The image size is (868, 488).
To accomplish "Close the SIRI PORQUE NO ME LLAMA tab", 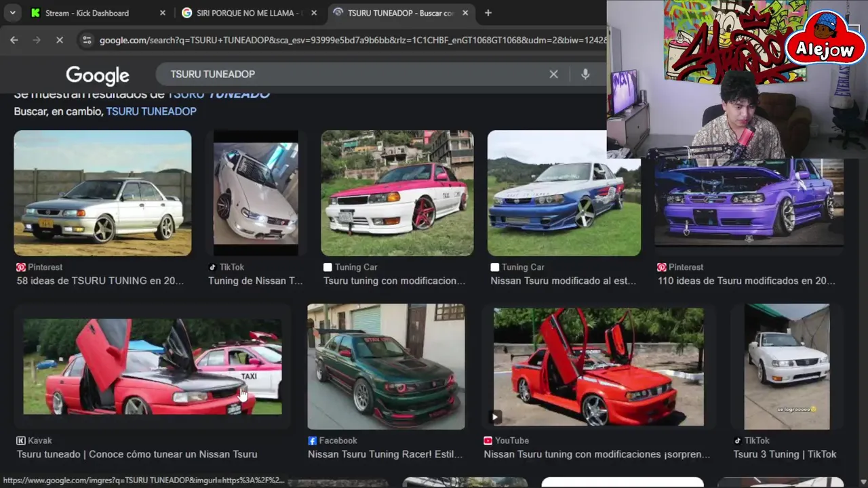I will click(314, 13).
